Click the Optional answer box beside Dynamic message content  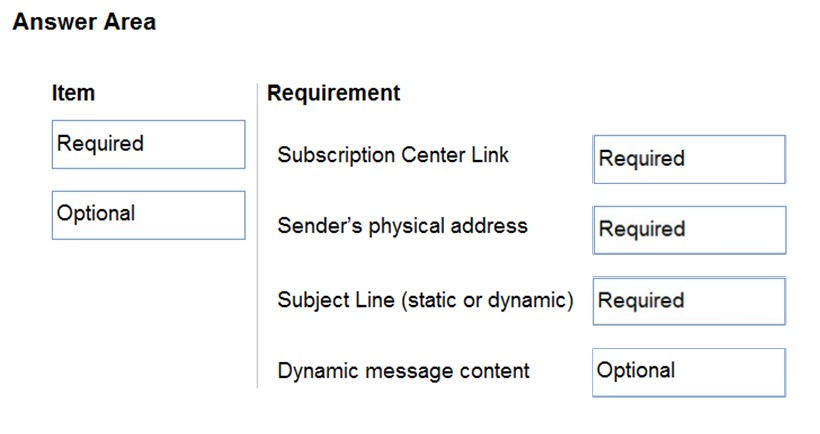click(689, 372)
